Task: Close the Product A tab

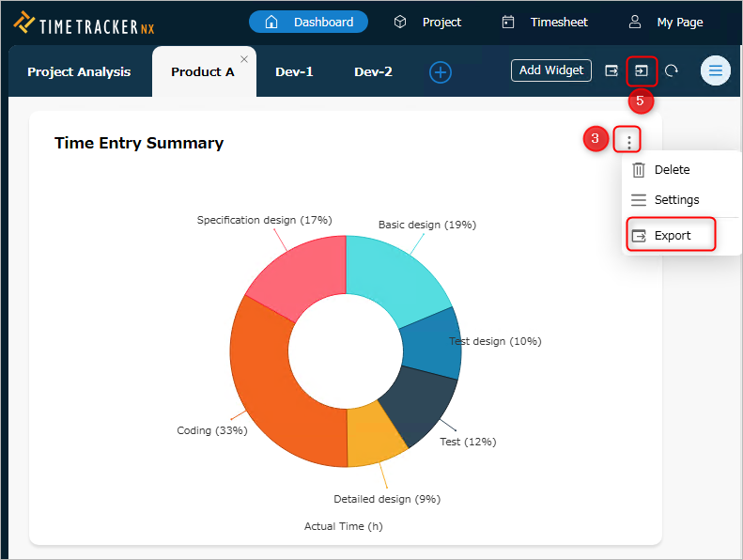Action: point(244,59)
